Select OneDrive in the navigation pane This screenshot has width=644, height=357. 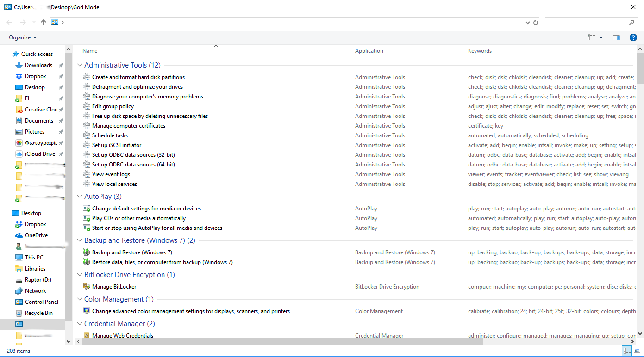pyautogui.click(x=36, y=235)
